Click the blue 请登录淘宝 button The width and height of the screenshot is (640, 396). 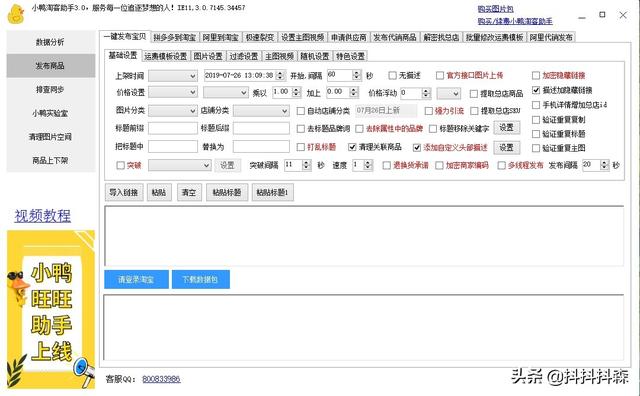point(136,279)
